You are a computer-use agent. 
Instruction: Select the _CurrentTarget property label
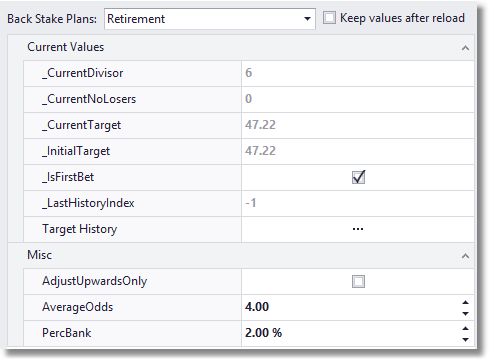click(x=81, y=125)
